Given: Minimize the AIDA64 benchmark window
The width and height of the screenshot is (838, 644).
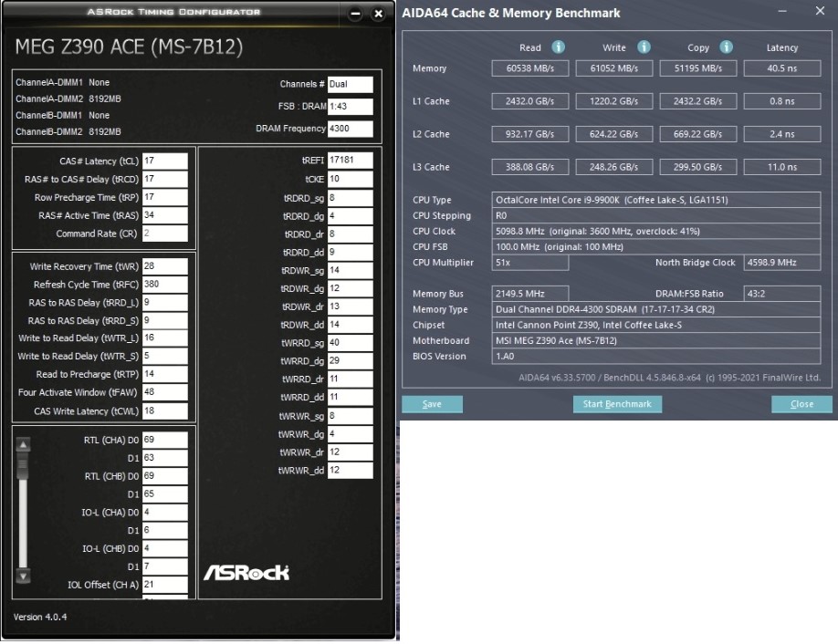Looking at the screenshot, I should pyautogui.click(x=782, y=11).
